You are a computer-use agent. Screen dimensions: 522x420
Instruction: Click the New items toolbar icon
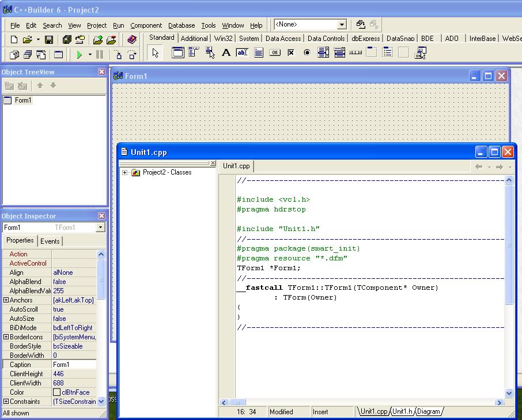click(x=14, y=40)
